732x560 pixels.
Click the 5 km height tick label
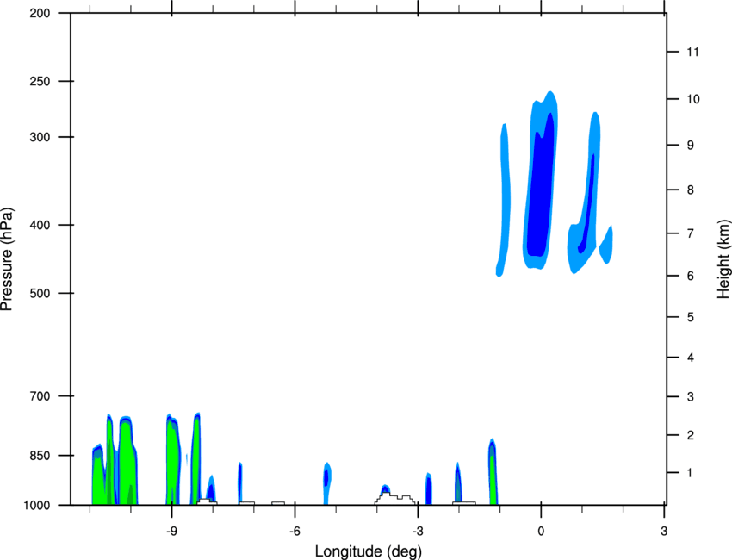(x=691, y=318)
